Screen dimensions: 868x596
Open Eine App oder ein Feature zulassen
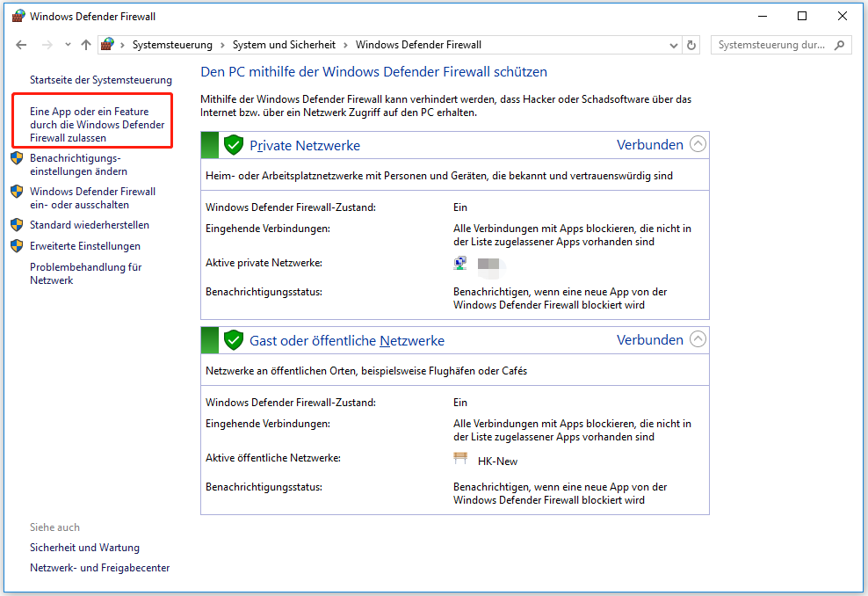pyautogui.click(x=98, y=125)
